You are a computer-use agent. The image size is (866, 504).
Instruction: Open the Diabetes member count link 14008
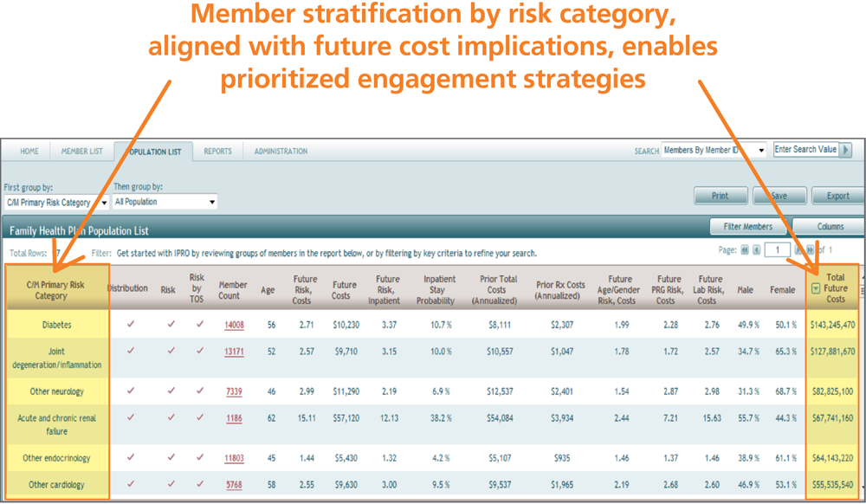pyautogui.click(x=234, y=325)
